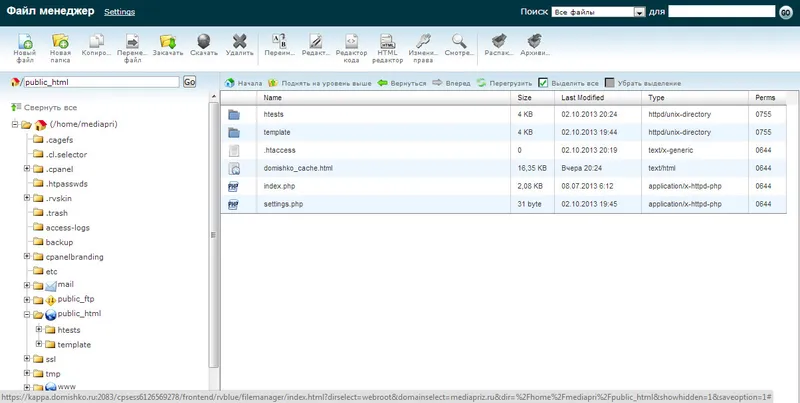Click the index.php PHP file icon
The height and width of the screenshot is (403, 800).
(233, 187)
